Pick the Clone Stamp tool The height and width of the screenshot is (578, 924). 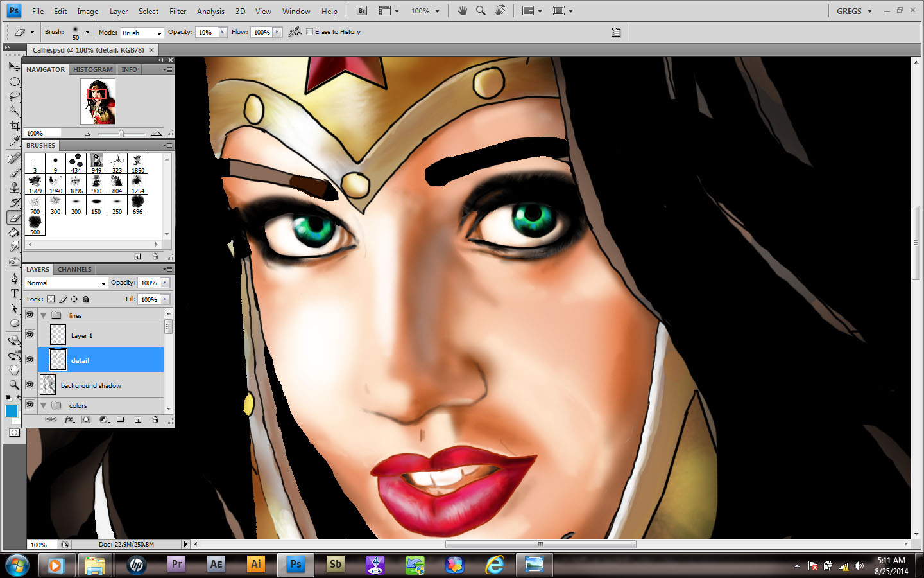[x=14, y=188]
